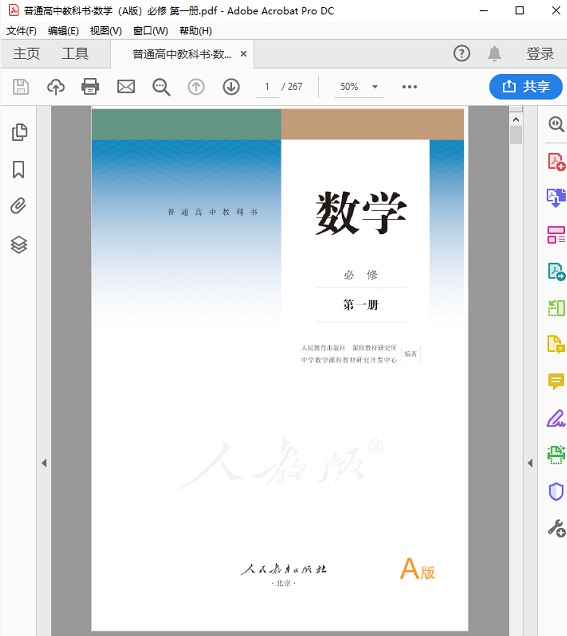Viewport: 567px width, 636px height.
Task: Select yellow page with note tool icon
Action: 556,344
